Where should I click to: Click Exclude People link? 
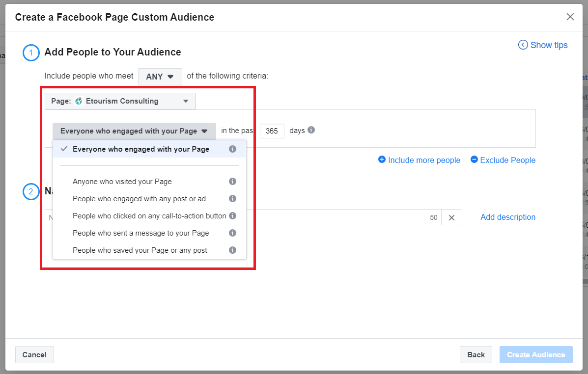point(508,160)
